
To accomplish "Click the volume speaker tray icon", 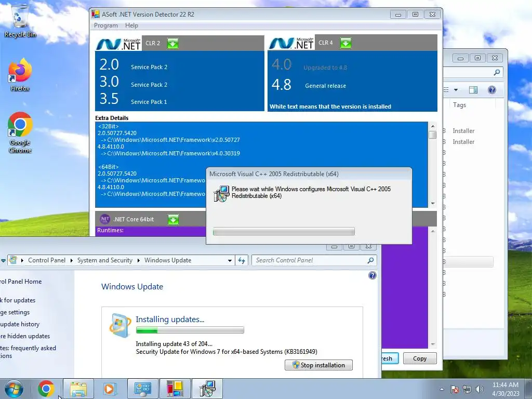I will click(480, 389).
